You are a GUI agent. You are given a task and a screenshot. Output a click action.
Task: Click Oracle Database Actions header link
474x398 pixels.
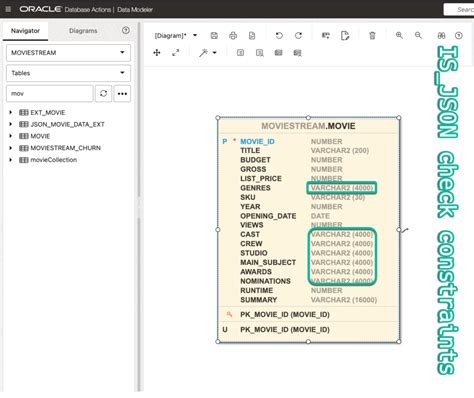click(86, 9)
